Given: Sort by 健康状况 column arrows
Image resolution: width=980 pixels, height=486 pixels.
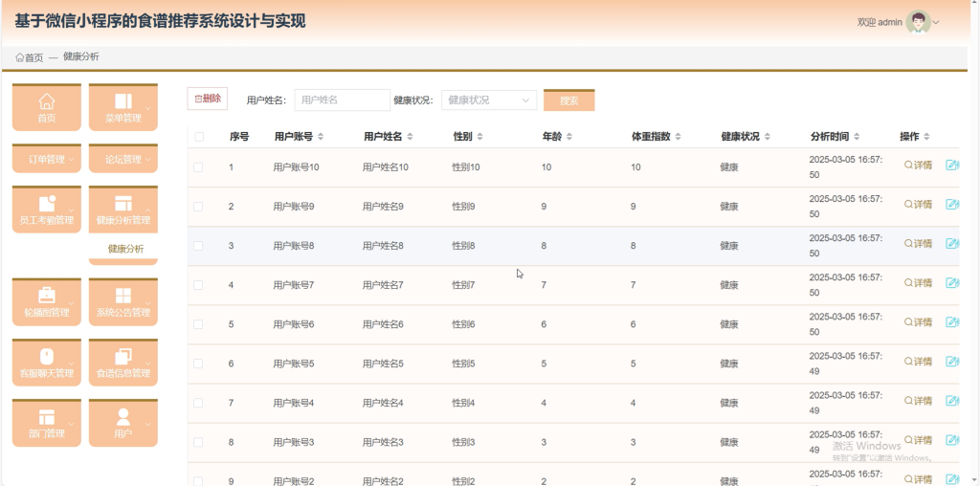Looking at the screenshot, I should [x=768, y=137].
